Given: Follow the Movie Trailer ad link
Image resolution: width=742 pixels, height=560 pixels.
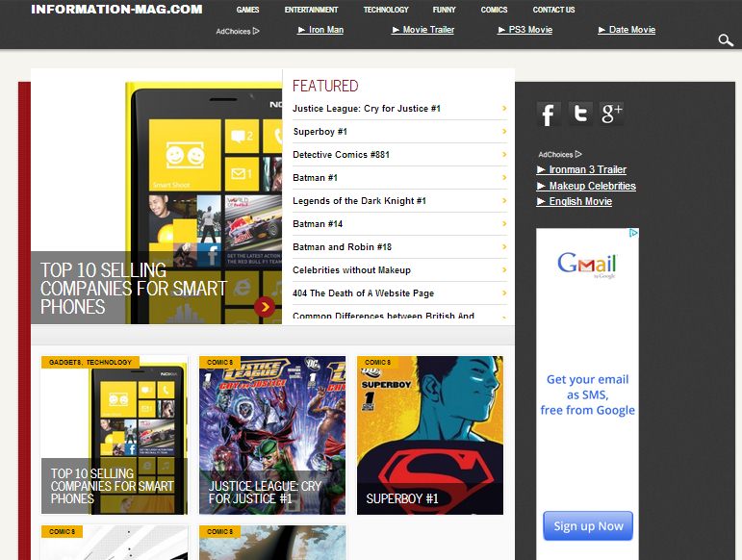Looking at the screenshot, I should [422, 30].
